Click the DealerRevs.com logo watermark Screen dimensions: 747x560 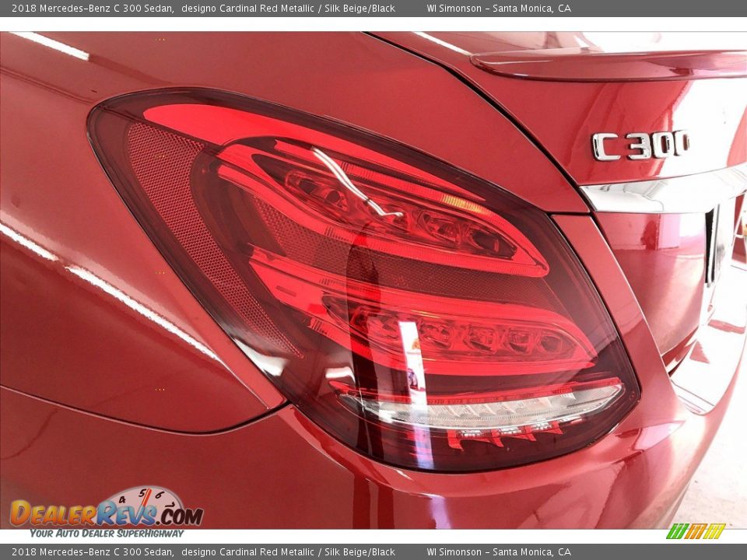pyautogui.click(x=106, y=514)
